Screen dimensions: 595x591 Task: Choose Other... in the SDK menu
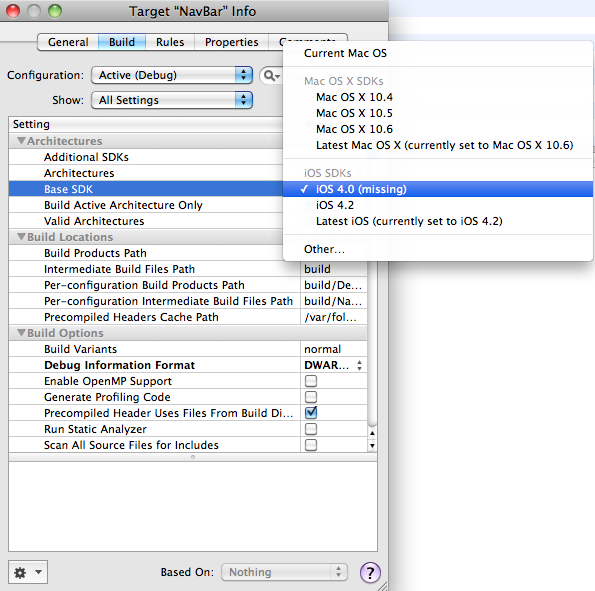(438, 249)
